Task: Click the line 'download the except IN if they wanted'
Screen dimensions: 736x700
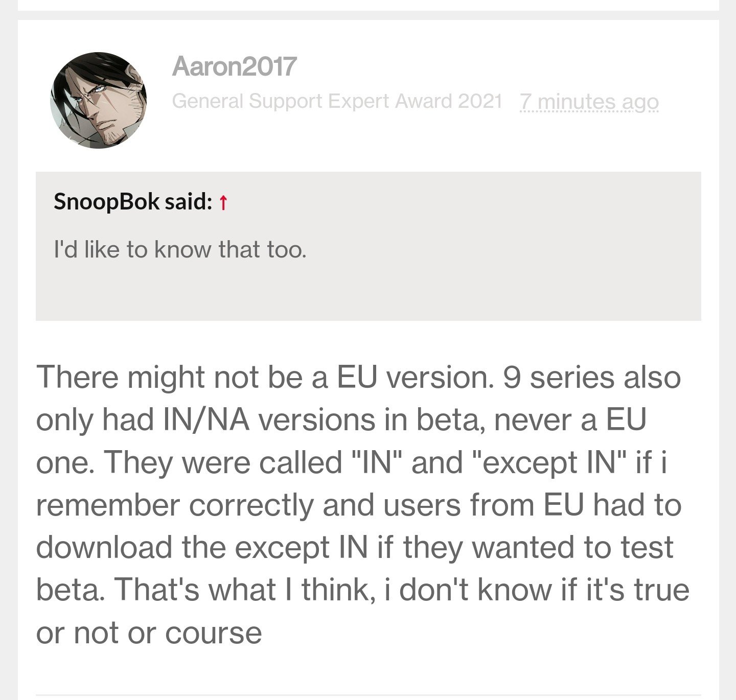Action: point(354,547)
